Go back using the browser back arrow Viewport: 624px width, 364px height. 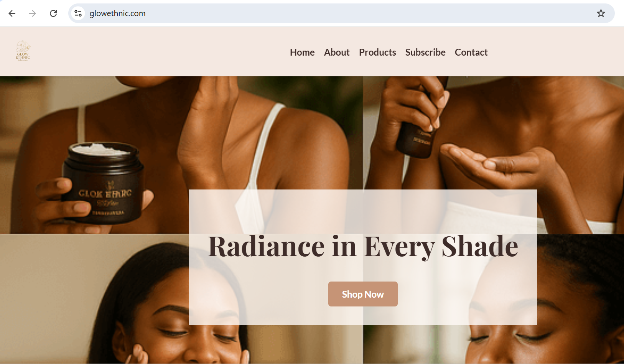12,13
